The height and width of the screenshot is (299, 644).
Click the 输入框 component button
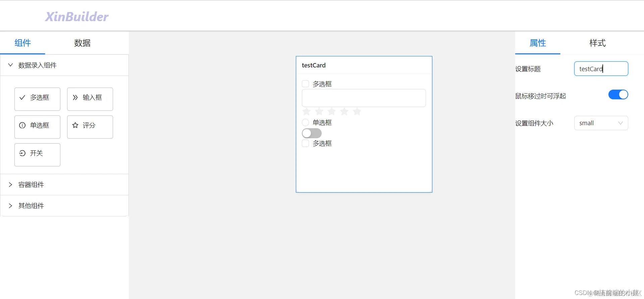(x=90, y=99)
